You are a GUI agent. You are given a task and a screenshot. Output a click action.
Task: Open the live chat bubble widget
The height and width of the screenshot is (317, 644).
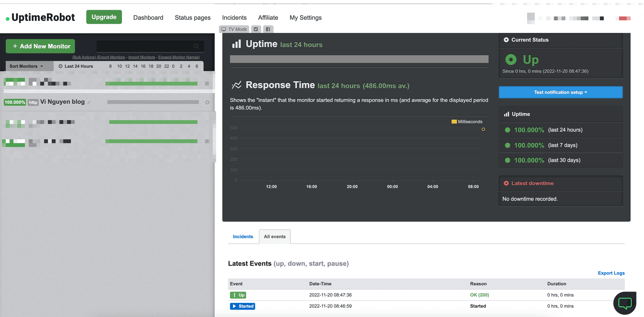pyautogui.click(x=625, y=303)
